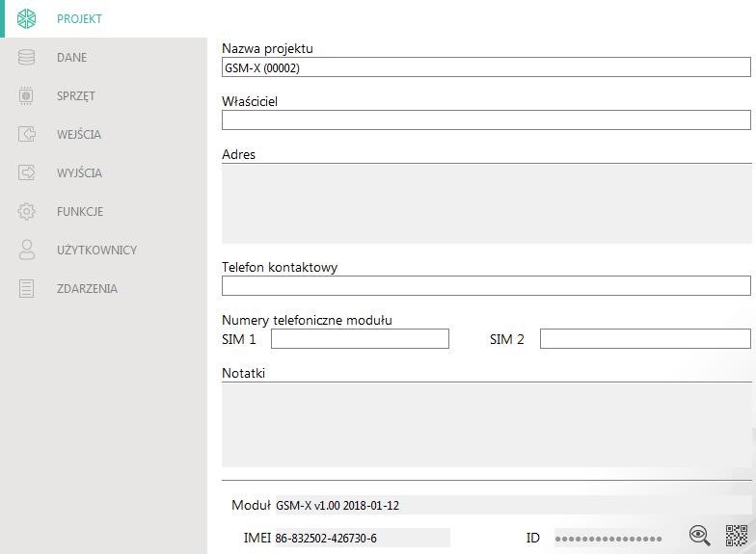Click the Telefon kontaktowy field
Screen dimensions: 756x554
point(486,285)
